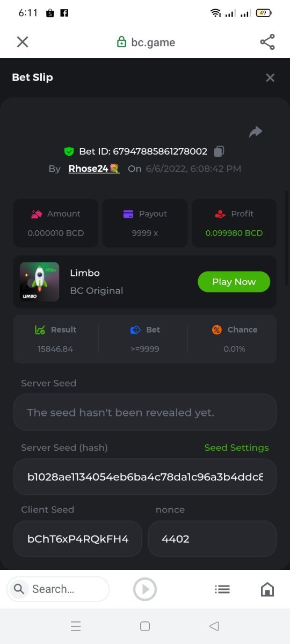
Task: Open Seed Settings link
Action: pos(236,448)
